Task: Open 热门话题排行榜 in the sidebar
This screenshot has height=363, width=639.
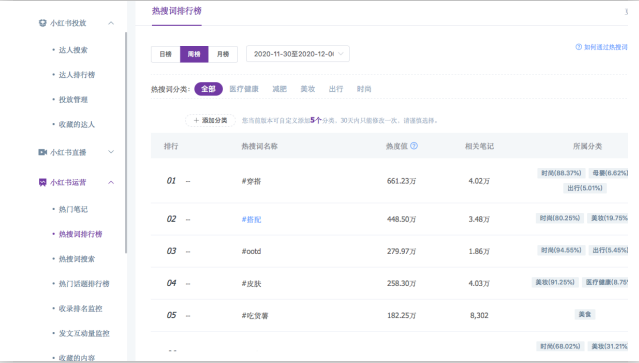Action: pos(84,284)
